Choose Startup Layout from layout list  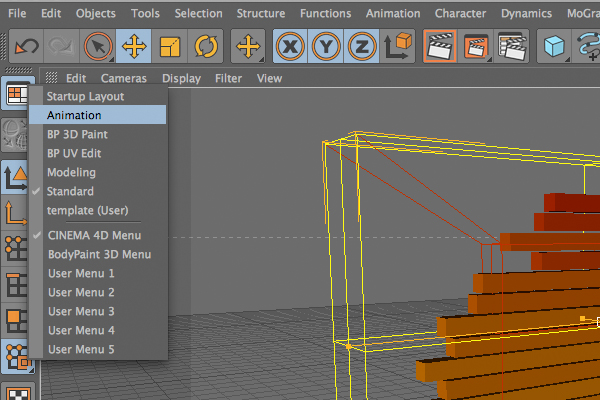point(98,96)
